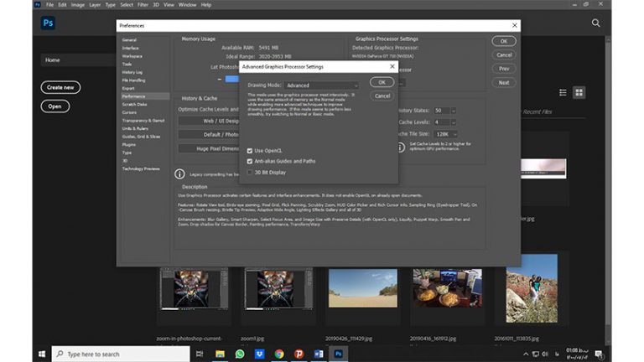Open Dropbox from taskbar
Image resolution: width=644 pixels, height=362 pixels.
[x=259, y=354]
